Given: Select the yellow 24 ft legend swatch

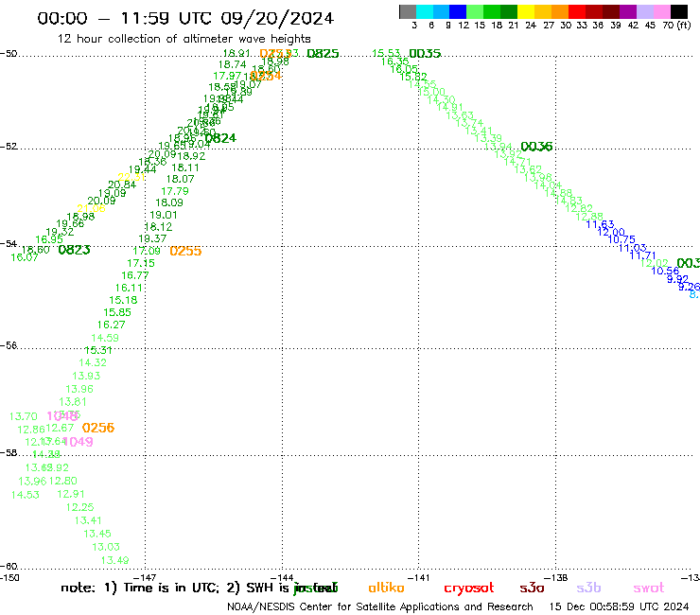Looking at the screenshot, I should pyautogui.click(x=526, y=12).
